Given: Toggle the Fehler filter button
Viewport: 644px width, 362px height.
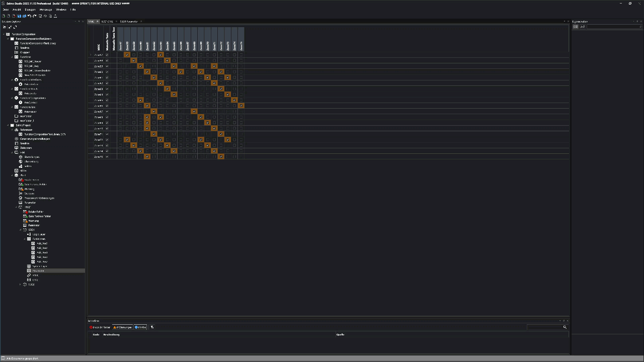Looking at the screenshot, I should (x=100, y=327).
